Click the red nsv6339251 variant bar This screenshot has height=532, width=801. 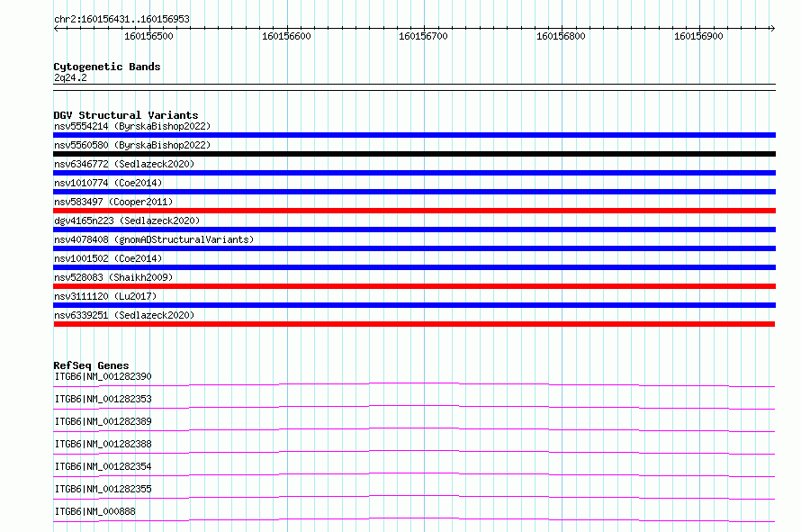[x=414, y=324]
